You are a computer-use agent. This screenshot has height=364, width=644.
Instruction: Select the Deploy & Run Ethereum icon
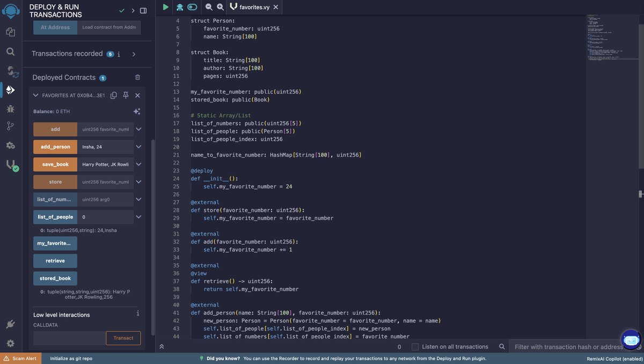[11, 90]
